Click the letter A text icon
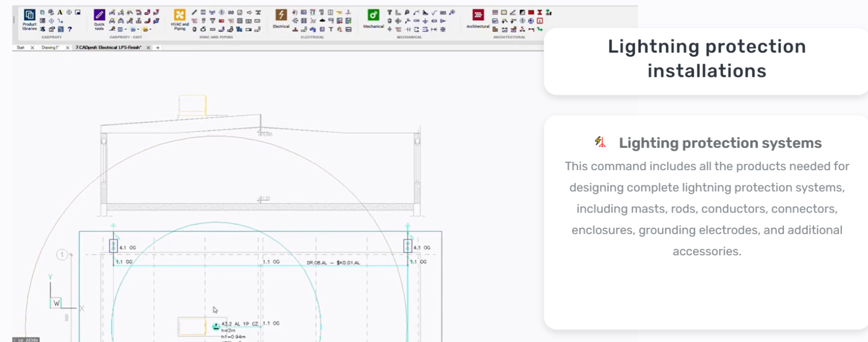Screen dimensions: 868x342 click(60, 12)
